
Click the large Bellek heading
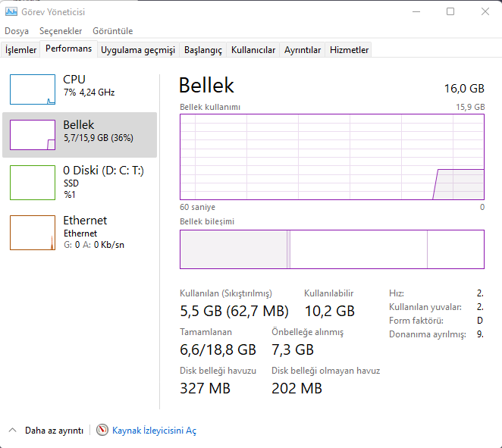206,86
